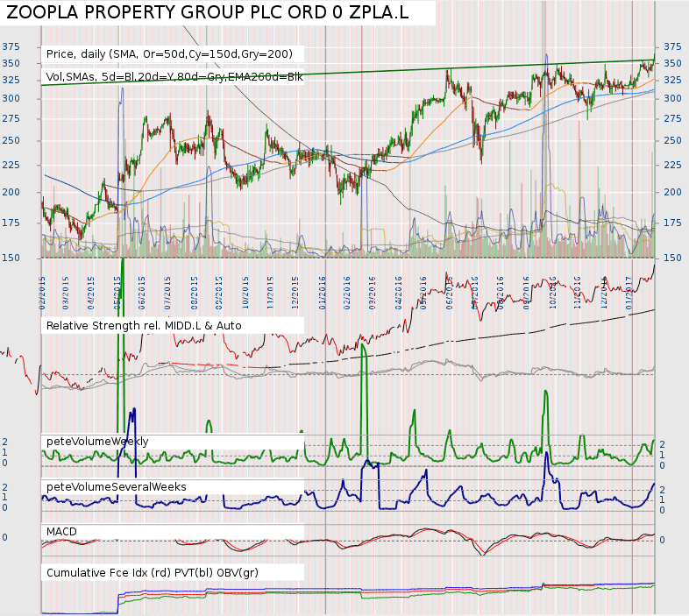
Task: Click the 'Cumulative Fce Idx (rd) PVT(bl) OBV(gr)' label
Action: click(x=152, y=573)
